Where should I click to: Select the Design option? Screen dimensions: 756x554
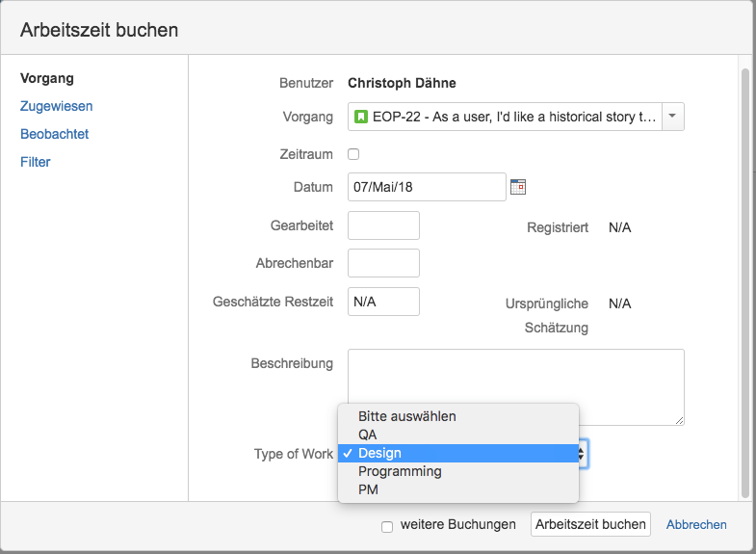coord(458,453)
